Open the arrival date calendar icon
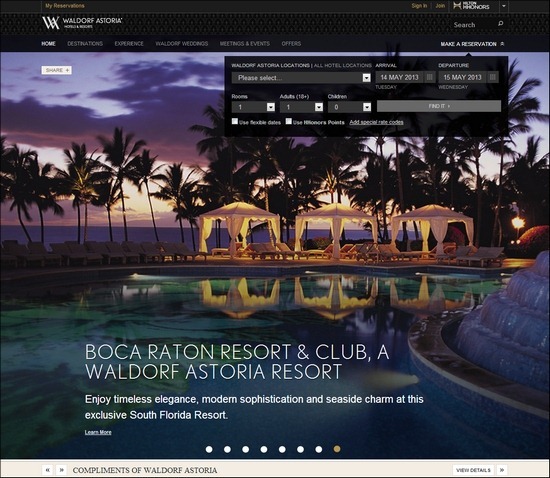The height and width of the screenshot is (478, 550). pyautogui.click(x=429, y=77)
